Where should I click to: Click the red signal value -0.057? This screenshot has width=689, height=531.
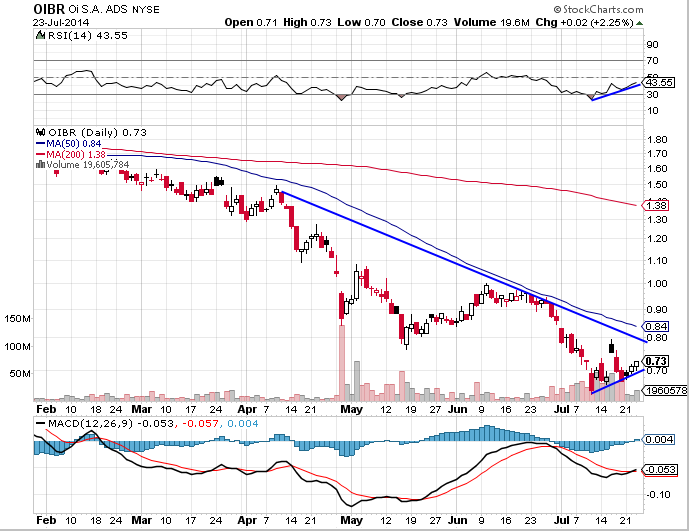coord(200,424)
